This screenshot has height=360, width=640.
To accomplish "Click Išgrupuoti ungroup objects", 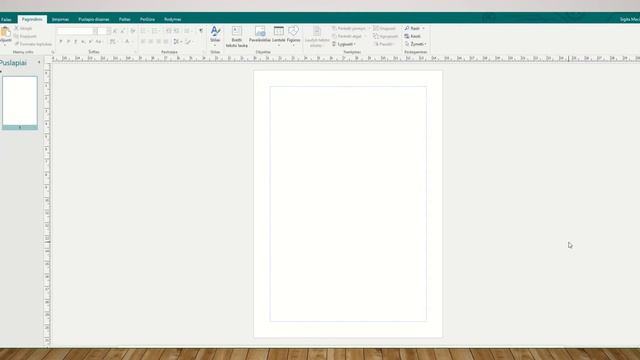I will click(386, 36).
